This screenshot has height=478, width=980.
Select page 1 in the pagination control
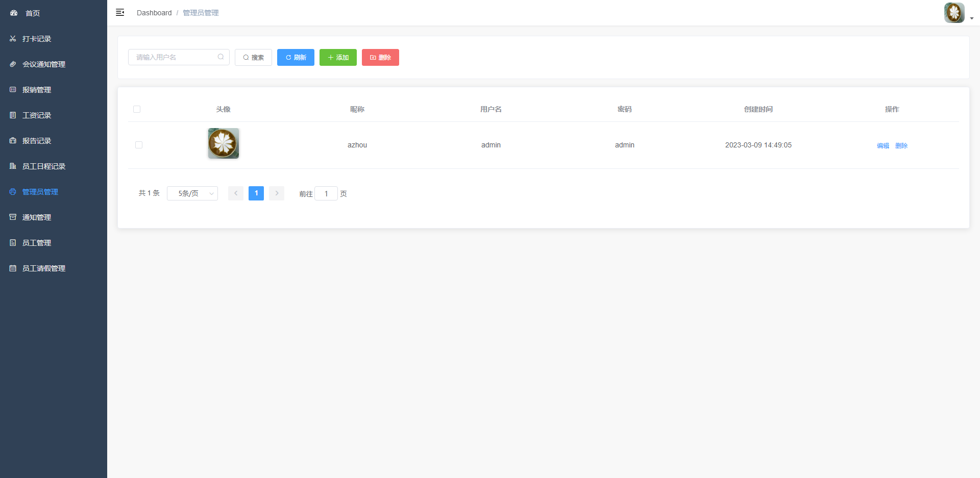[256, 193]
